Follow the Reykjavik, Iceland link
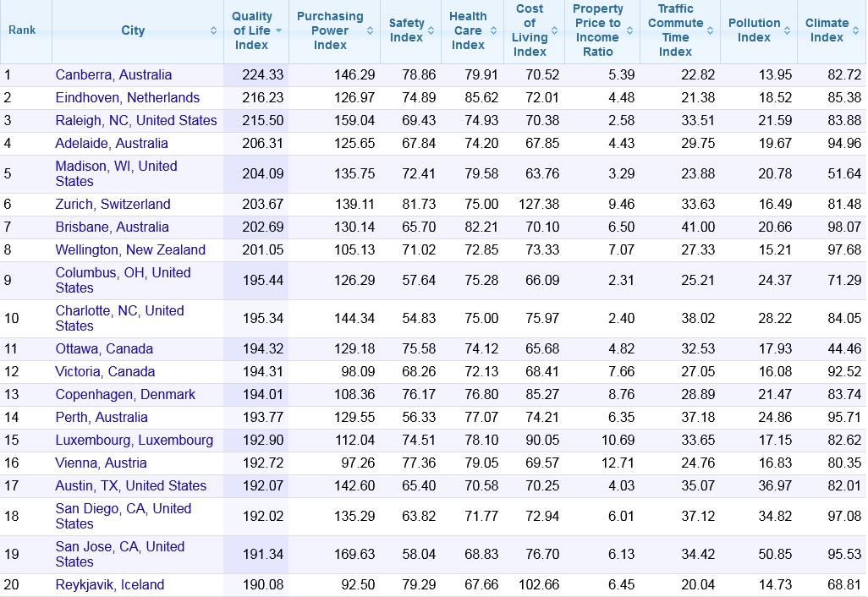This screenshot has width=868, height=597. (110, 585)
